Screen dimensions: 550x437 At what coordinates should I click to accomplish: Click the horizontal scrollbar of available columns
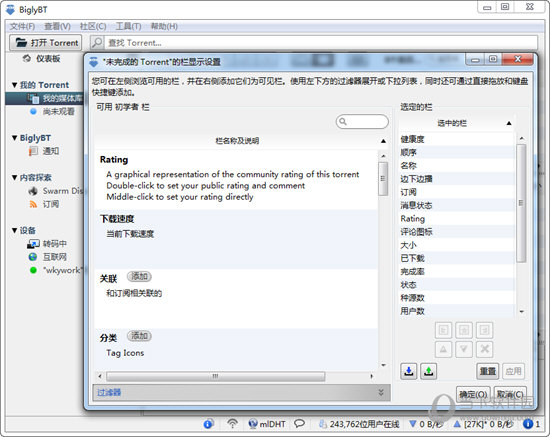[x=215, y=376]
